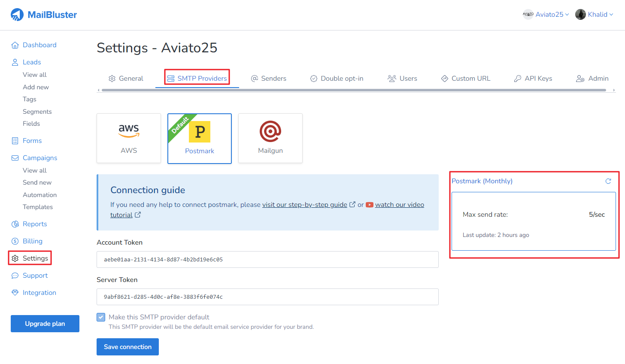
Task: Select the Postmark provider card
Action: 200,139
